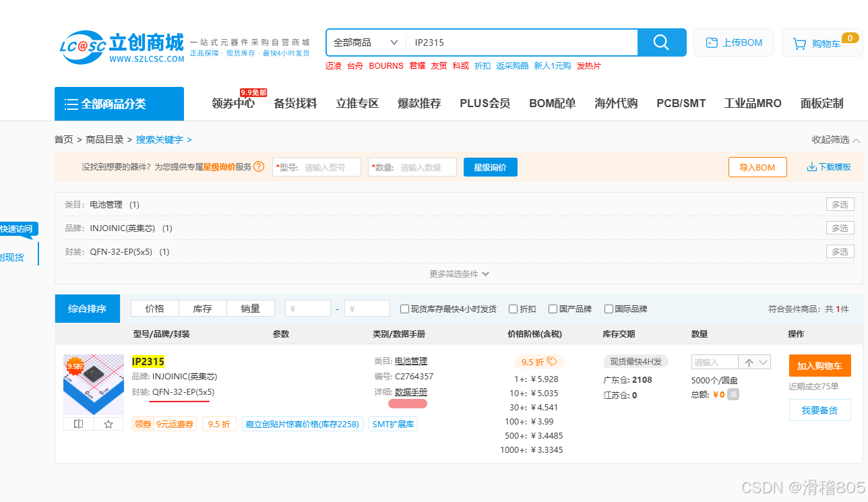Click 多选 for 封装 row
Screen dimensions: 868x502
tap(840, 251)
